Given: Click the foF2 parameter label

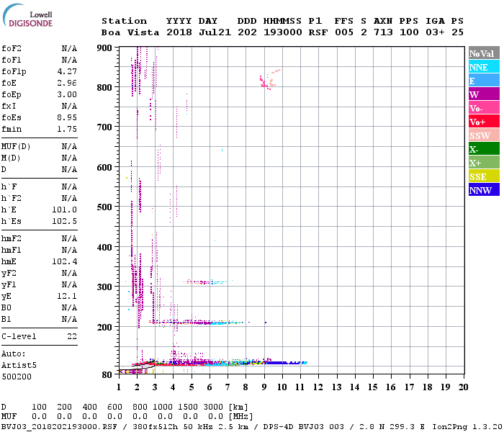Looking at the screenshot, I should 12,48.
